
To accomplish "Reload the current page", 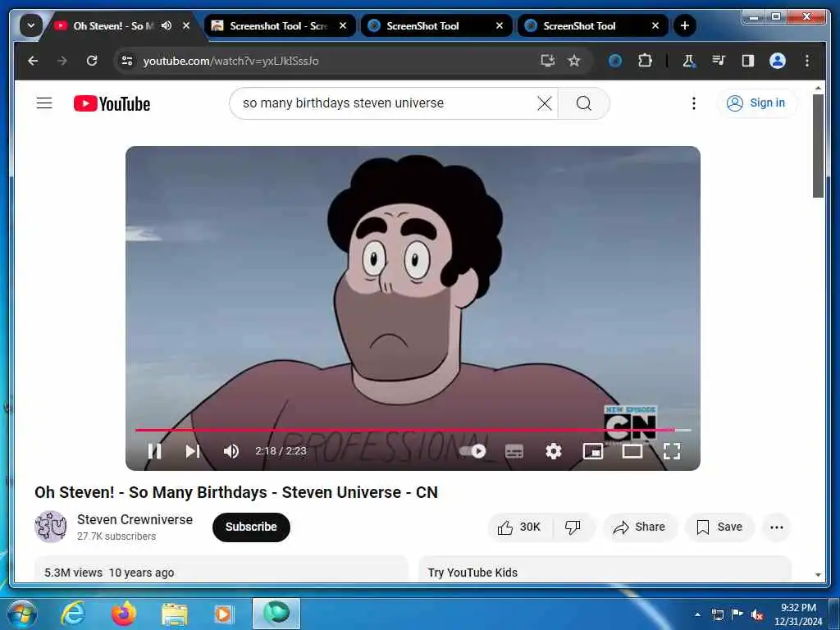I will [x=92, y=61].
